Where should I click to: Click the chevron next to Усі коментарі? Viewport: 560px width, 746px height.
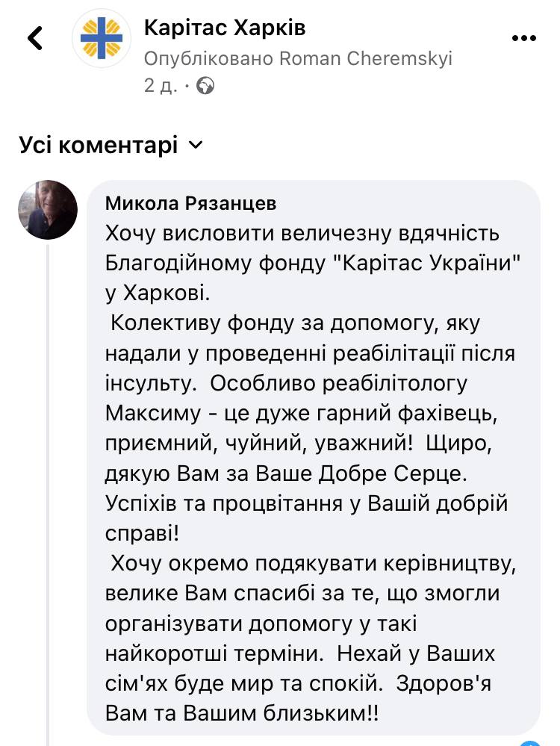[196, 145]
